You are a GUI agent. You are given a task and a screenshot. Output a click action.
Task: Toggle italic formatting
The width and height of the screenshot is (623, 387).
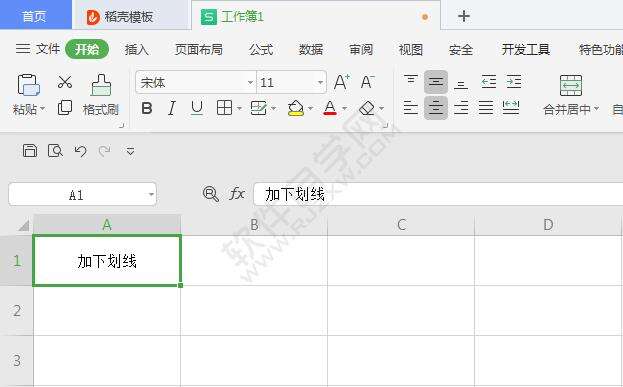pyautogui.click(x=172, y=108)
